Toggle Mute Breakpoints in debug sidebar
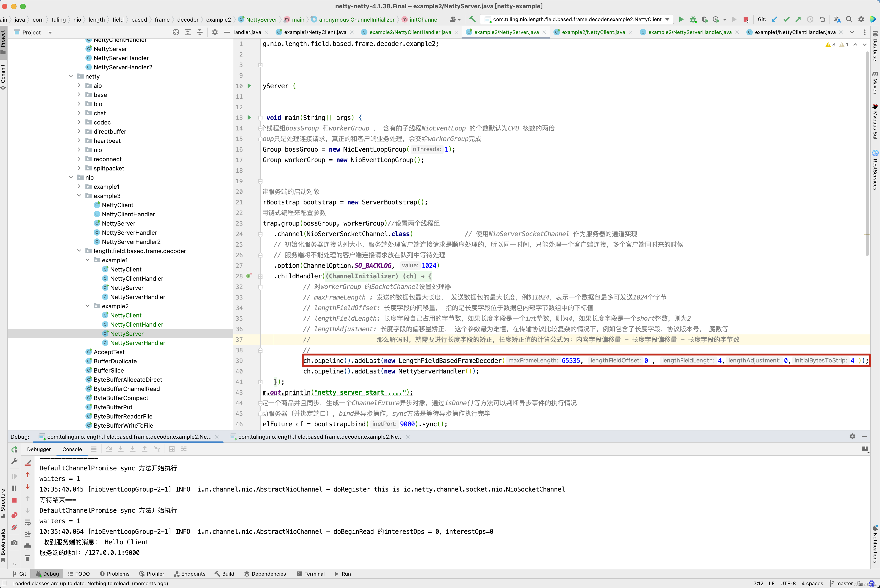The image size is (880, 588). (x=14, y=527)
